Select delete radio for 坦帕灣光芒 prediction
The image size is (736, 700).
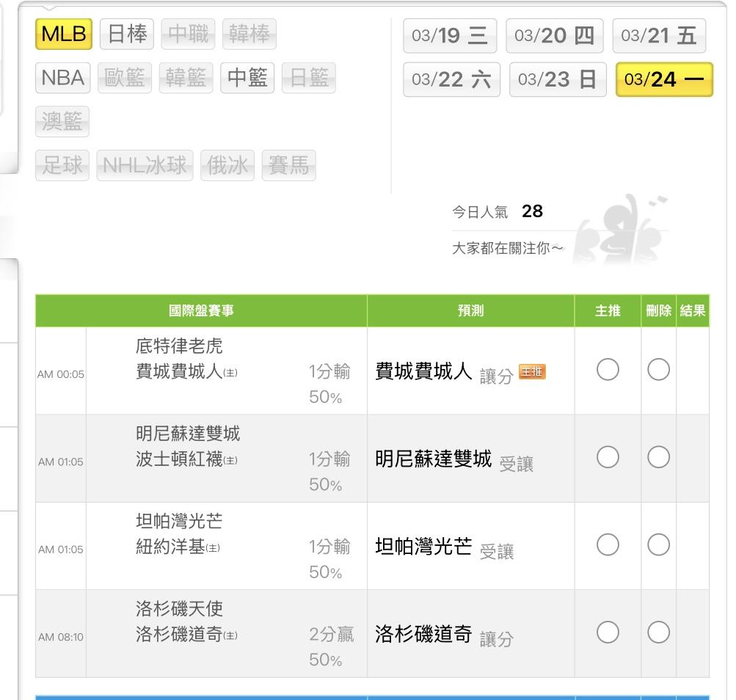pyautogui.click(x=658, y=544)
